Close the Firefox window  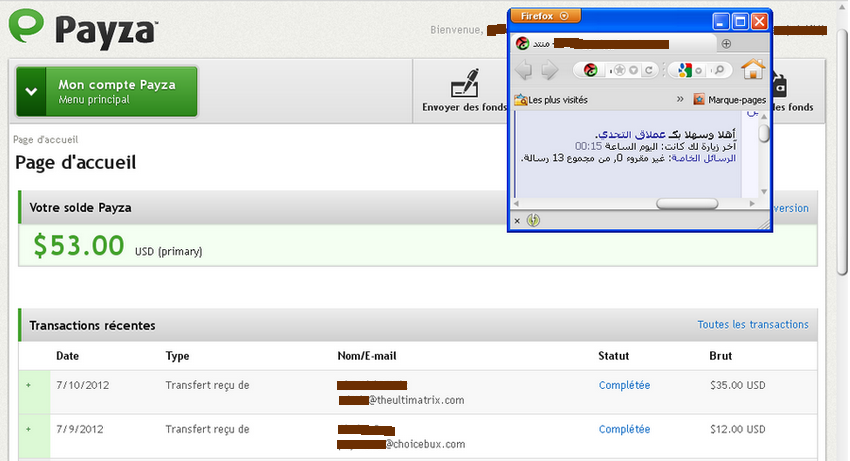click(x=759, y=22)
